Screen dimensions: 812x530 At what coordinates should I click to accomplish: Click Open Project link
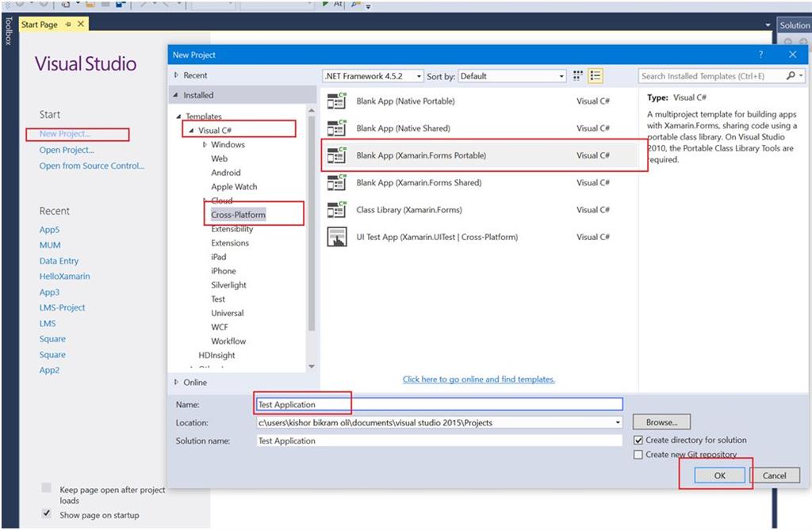(67, 150)
